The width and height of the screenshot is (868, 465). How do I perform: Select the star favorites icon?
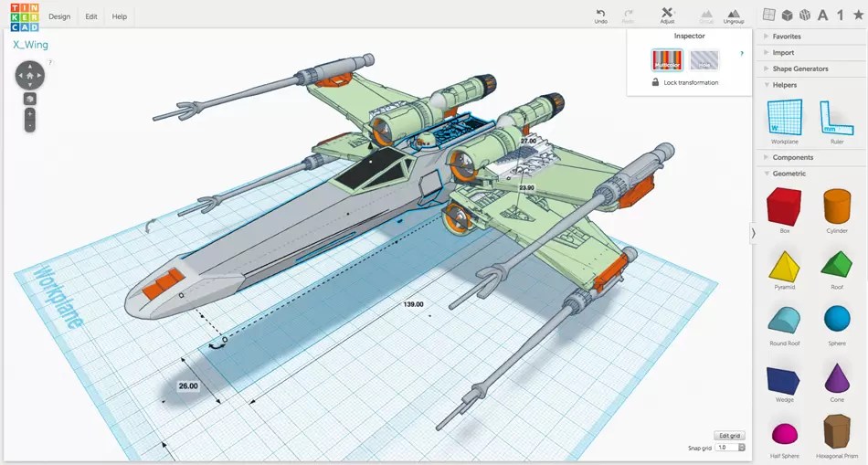point(858,15)
